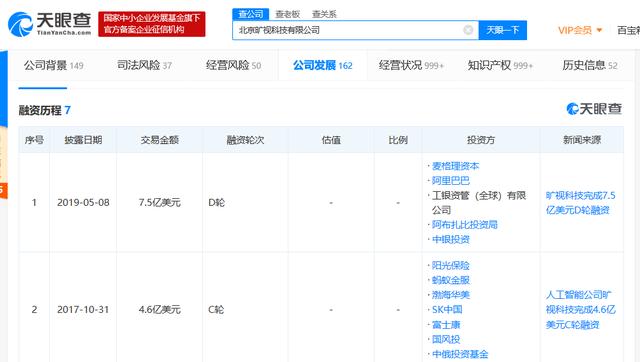Expand the VIP会员 dropdown arrow
Viewport: 640px width, 362px height.
tap(599, 30)
